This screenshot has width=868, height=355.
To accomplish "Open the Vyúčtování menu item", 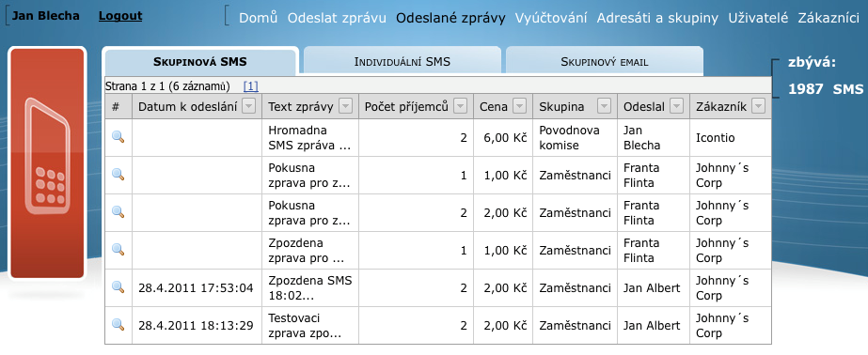I will pyautogui.click(x=551, y=18).
